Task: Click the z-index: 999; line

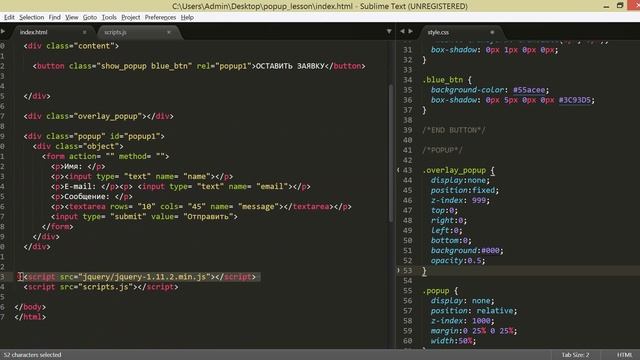Action: pyautogui.click(x=460, y=200)
